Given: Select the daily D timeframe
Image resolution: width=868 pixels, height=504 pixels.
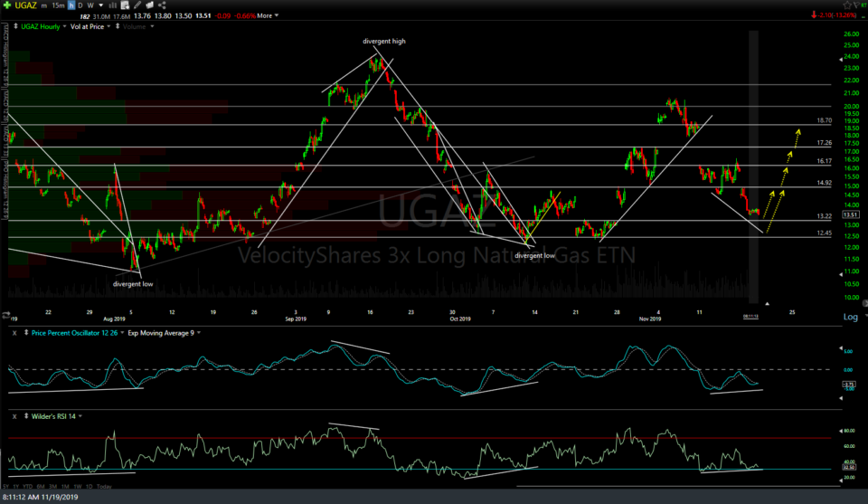Looking at the screenshot, I should tap(80, 5).
